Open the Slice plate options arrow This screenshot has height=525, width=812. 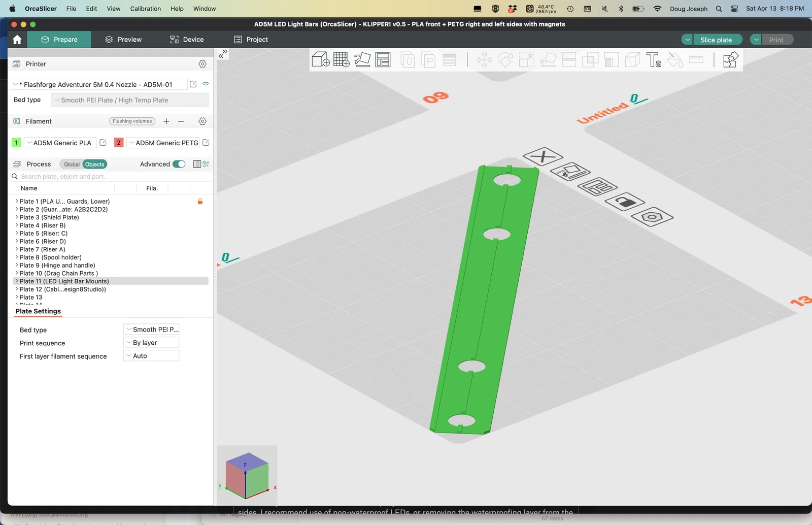pyautogui.click(x=687, y=40)
